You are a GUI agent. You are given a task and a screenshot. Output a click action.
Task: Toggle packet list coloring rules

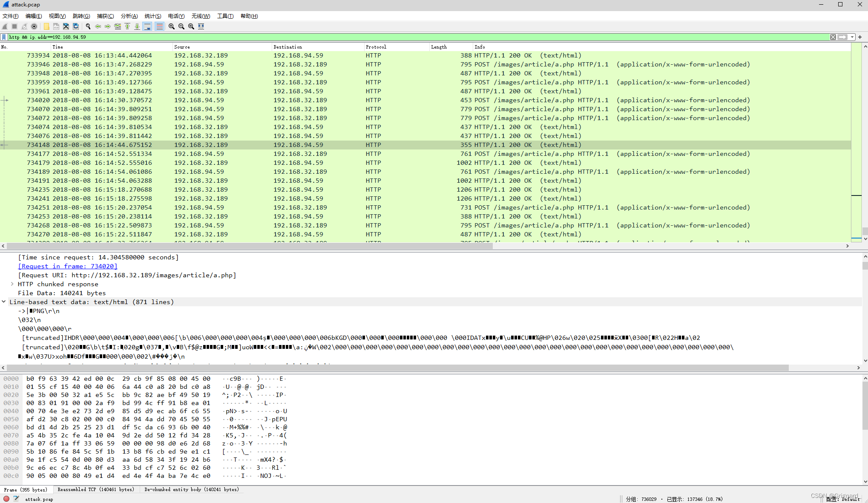(159, 26)
